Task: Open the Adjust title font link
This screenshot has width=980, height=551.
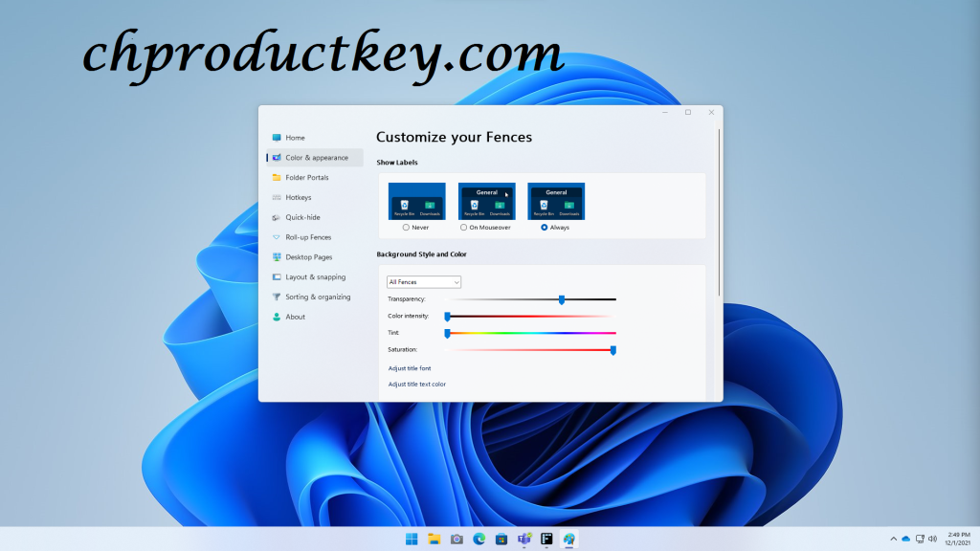Action: coord(410,368)
